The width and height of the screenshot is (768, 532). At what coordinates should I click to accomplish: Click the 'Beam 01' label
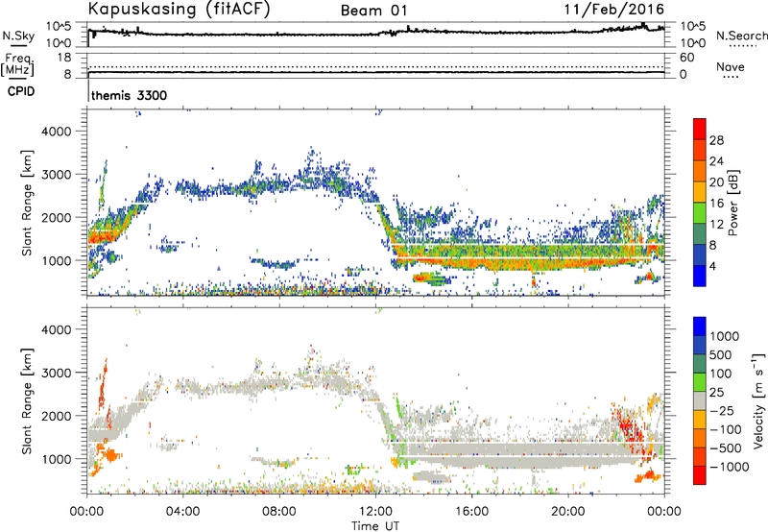(x=373, y=11)
